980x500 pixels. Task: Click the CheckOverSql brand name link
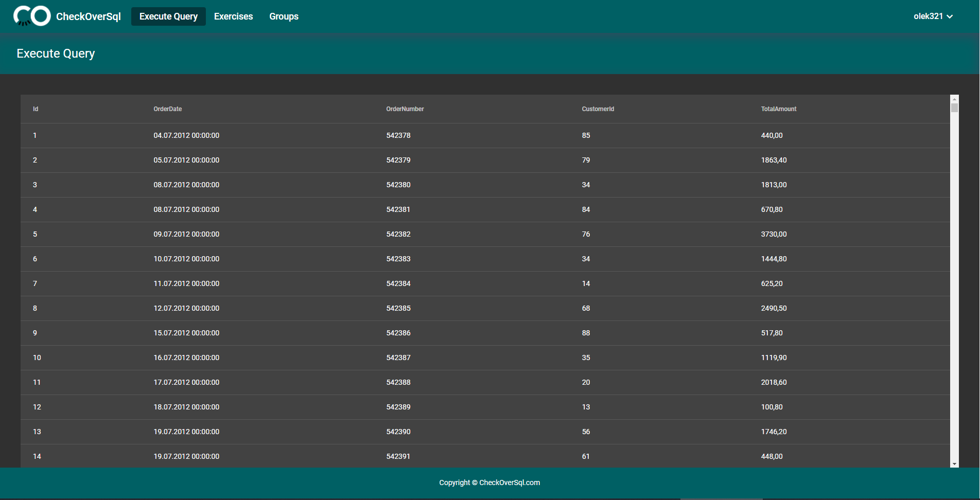(89, 16)
